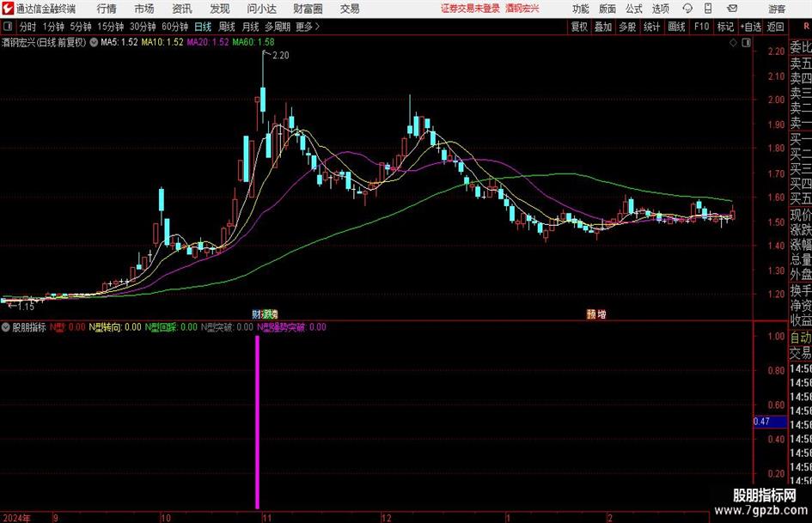Toggle the side panel icon near the price axis

(746, 43)
